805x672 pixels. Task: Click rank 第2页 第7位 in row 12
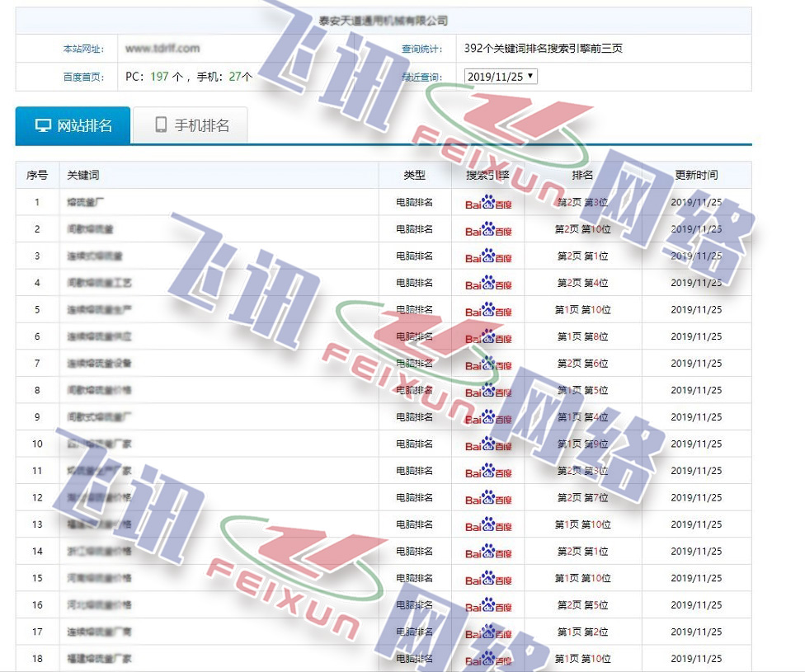click(x=582, y=497)
